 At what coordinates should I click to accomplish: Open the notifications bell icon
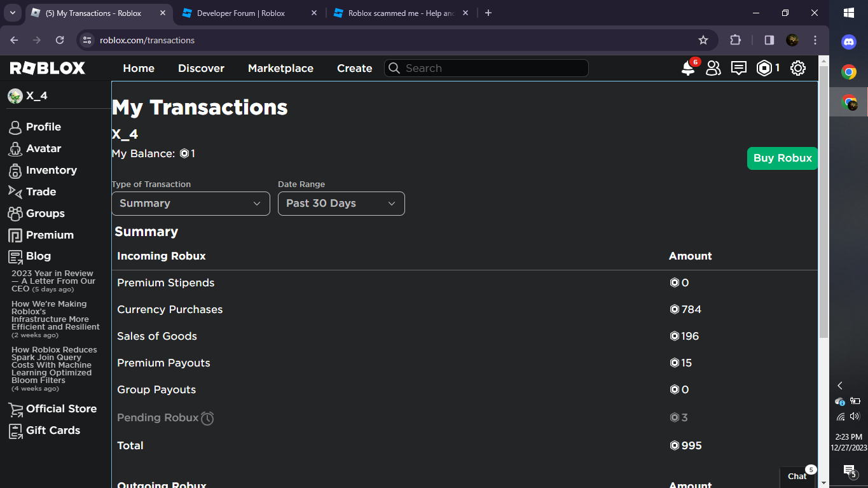pyautogui.click(x=688, y=68)
